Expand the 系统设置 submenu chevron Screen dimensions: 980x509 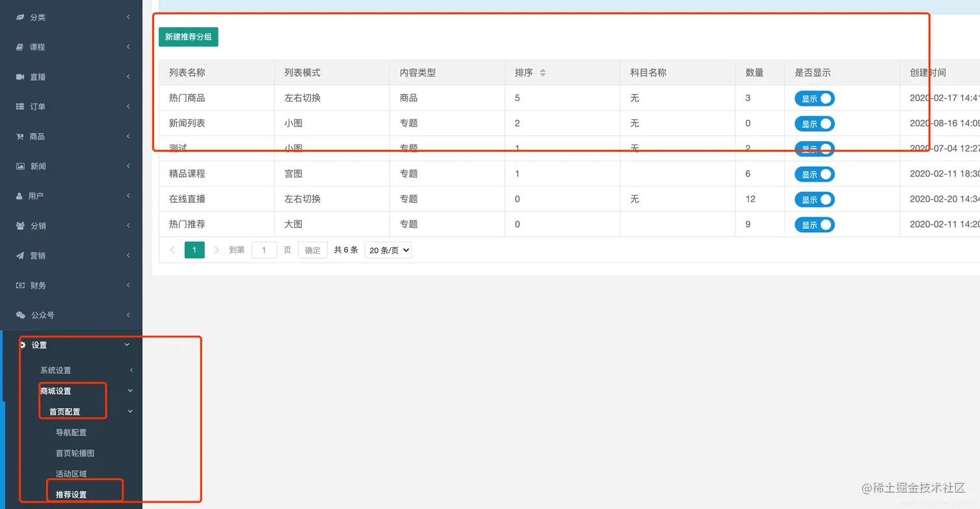point(131,370)
